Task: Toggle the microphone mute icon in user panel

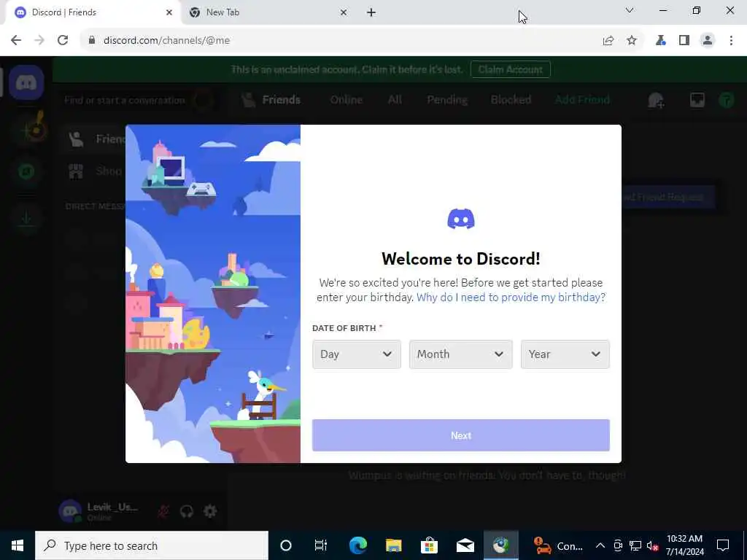Action: pyautogui.click(x=163, y=511)
